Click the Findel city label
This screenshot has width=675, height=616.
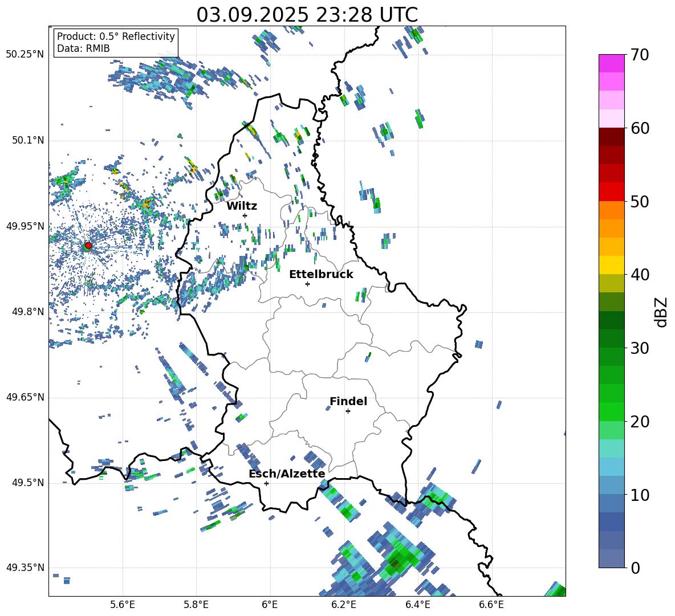click(348, 401)
